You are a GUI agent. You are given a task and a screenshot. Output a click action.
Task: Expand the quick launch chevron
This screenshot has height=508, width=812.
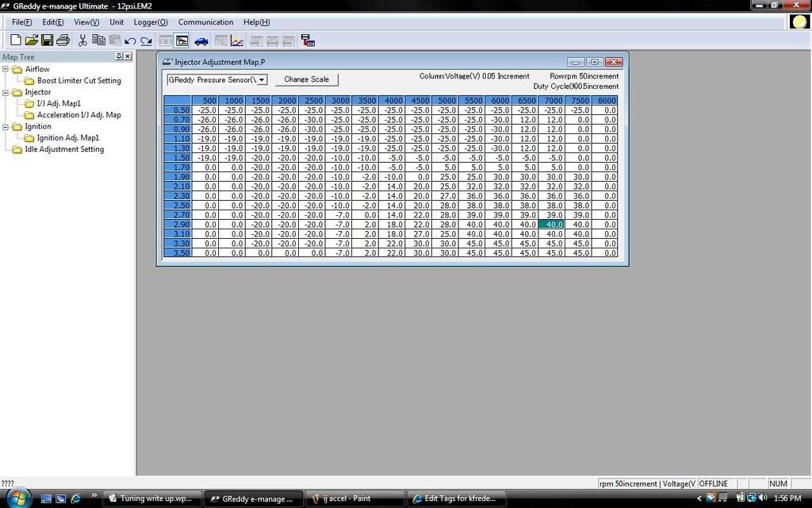pyautogui.click(x=94, y=496)
